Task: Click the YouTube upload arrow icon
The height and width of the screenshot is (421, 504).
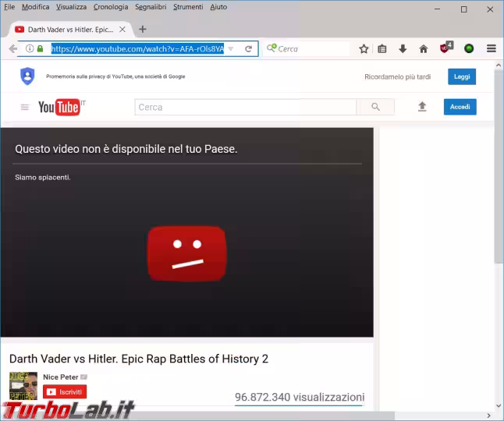Action: tap(422, 107)
